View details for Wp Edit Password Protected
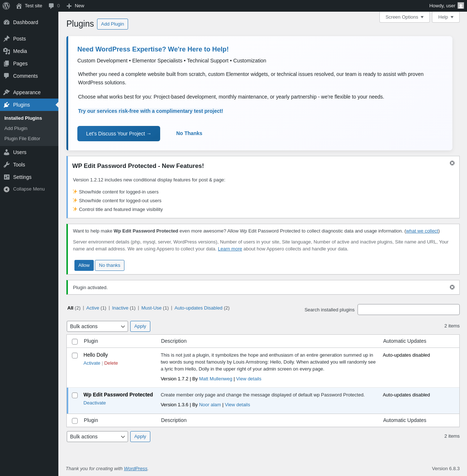 coord(238,405)
